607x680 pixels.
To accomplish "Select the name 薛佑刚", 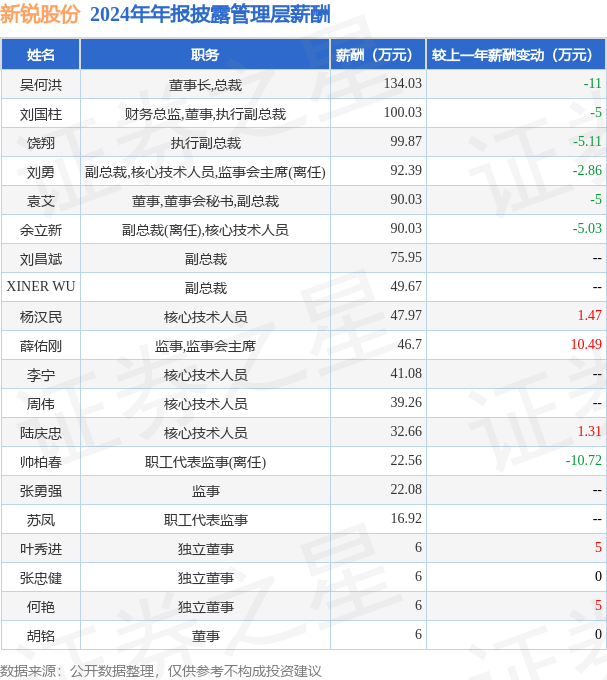I will [41, 346].
